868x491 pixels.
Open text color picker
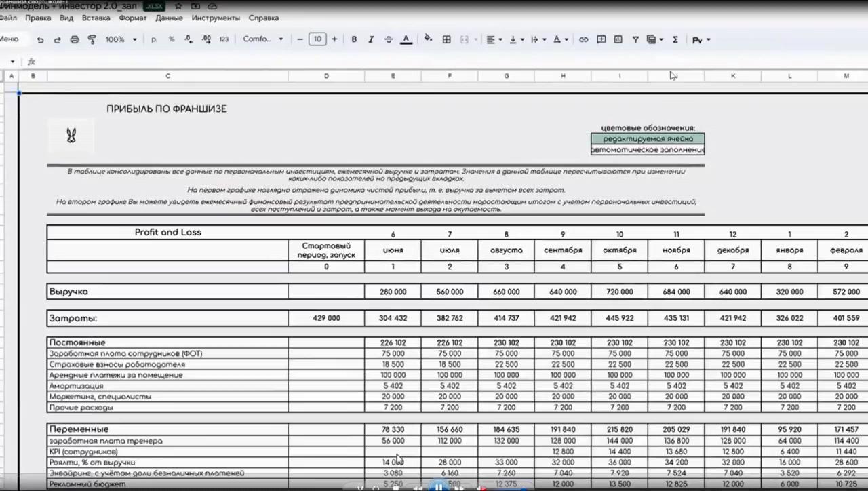point(406,39)
